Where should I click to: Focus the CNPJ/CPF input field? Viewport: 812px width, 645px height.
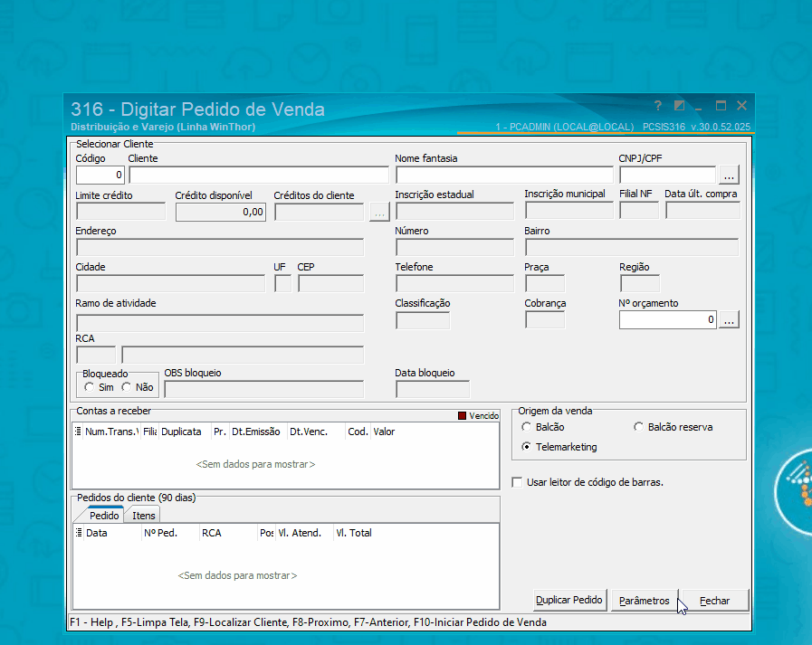667,175
